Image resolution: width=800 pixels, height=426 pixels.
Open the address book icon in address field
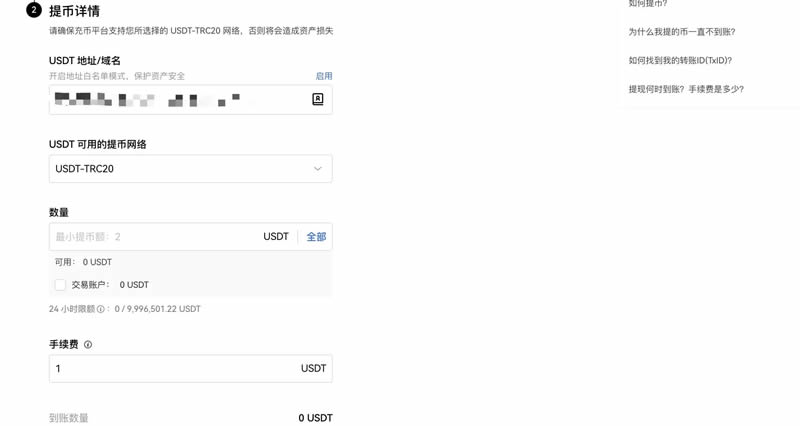pos(317,99)
